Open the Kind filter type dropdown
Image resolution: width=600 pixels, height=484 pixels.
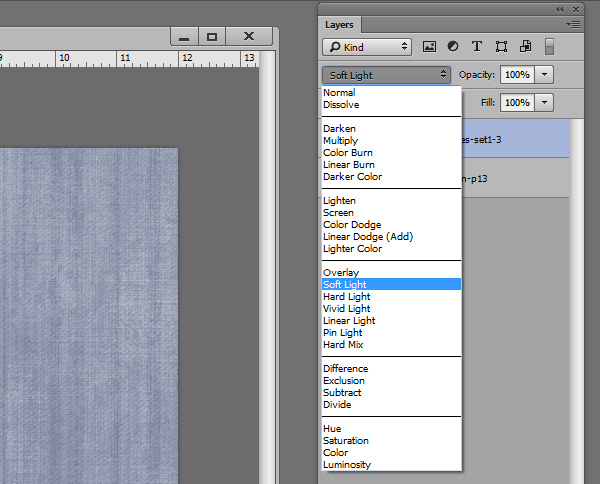pyautogui.click(x=367, y=46)
